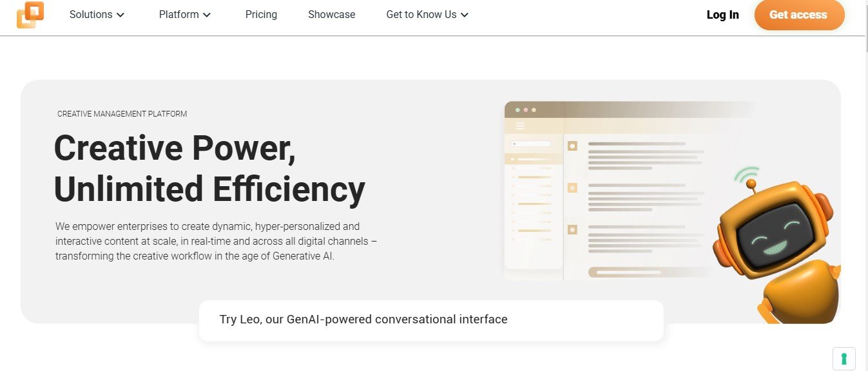
Task: Click the hamburger menu icon in mockup window
Action: pyautogui.click(x=520, y=126)
